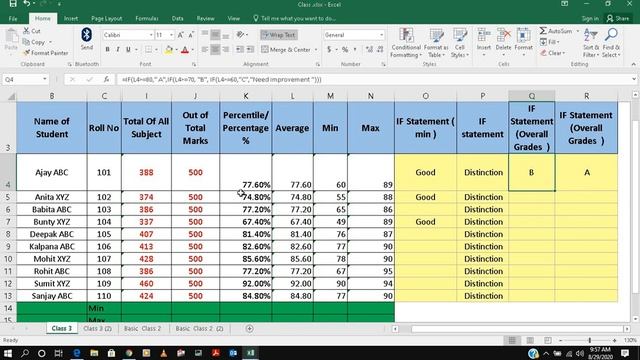Apply the Percent Style icon
640x360 pixels.
pos(345,50)
